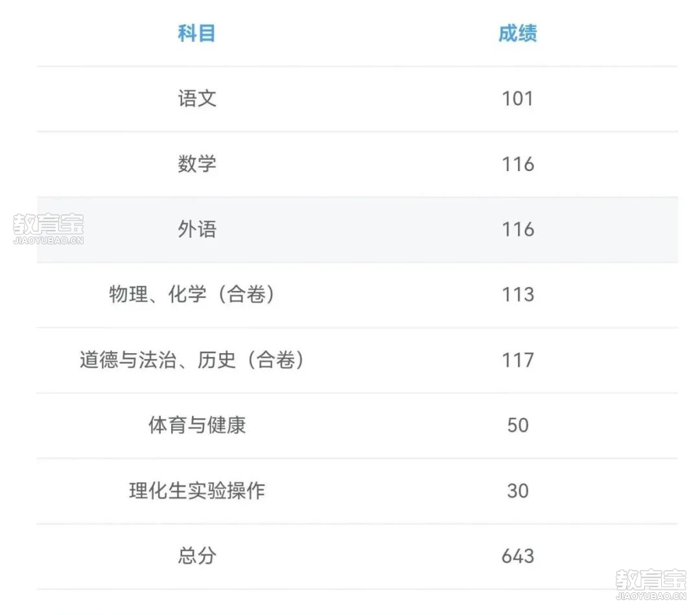700x615 pixels.
Task: Click the 总分 label
Action: click(197, 555)
